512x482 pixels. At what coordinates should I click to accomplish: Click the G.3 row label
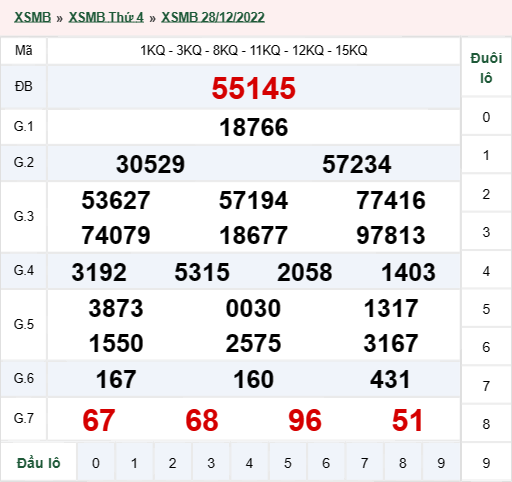(x=24, y=217)
